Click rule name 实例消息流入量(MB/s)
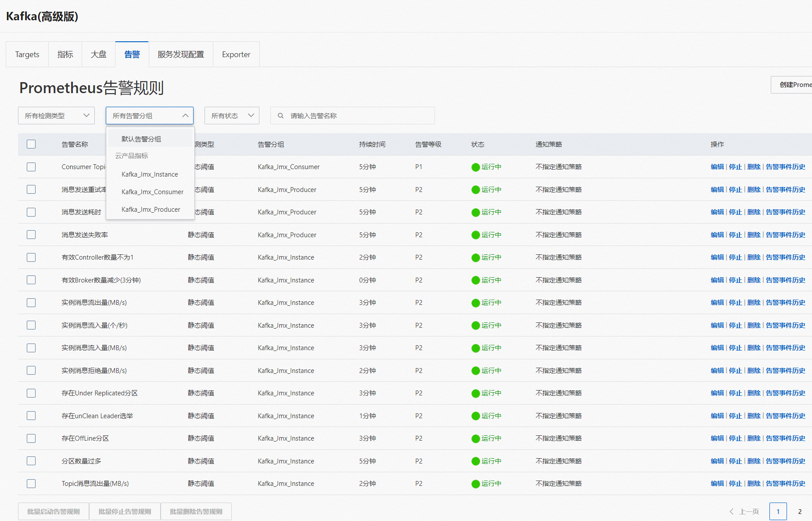This screenshot has width=812, height=521. (94, 348)
